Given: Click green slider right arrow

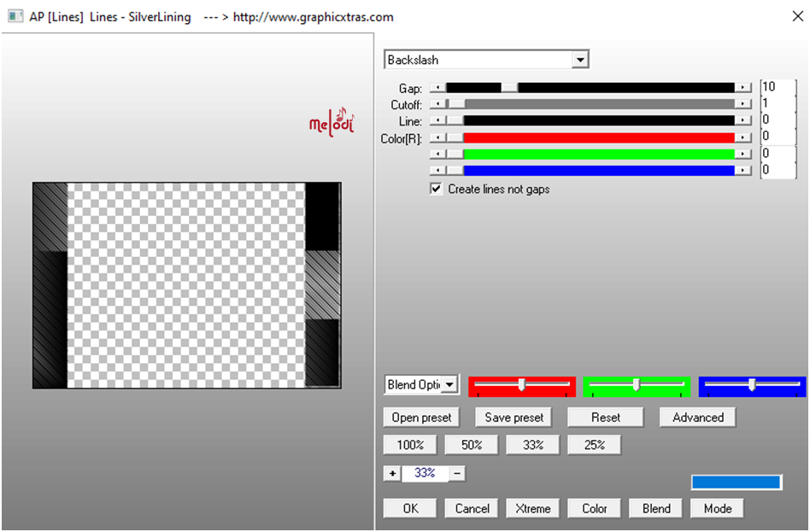Looking at the screenshot, I should point(742,154).
